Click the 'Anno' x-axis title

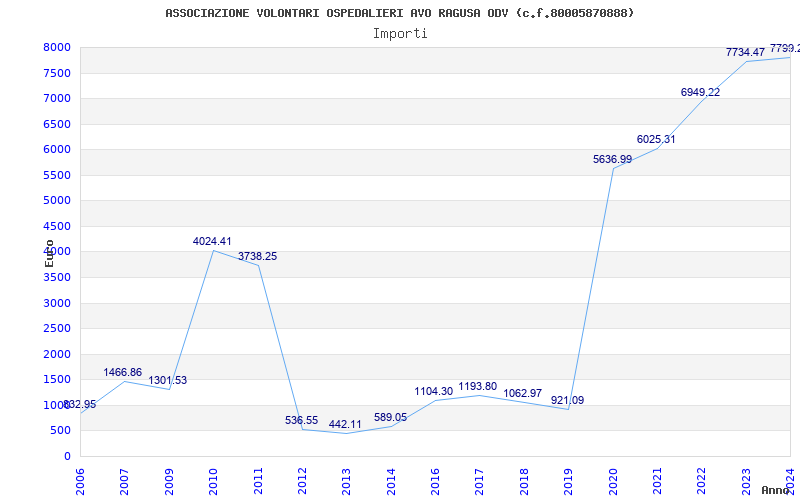tap(777, 490)
